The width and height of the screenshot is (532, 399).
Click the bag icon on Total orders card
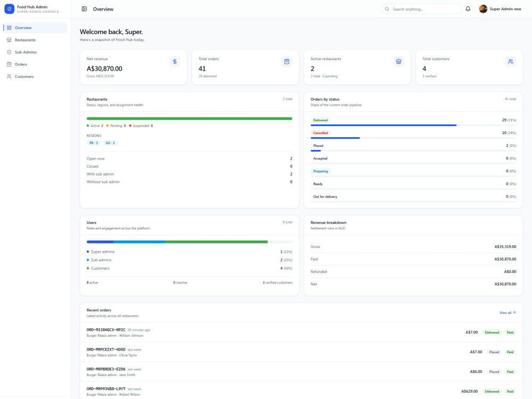coord(287,61)
